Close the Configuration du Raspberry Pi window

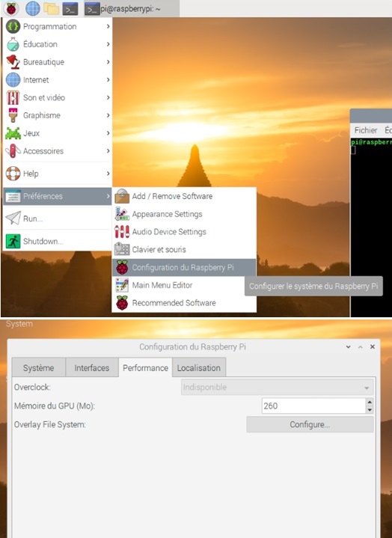tap(373, 347)
